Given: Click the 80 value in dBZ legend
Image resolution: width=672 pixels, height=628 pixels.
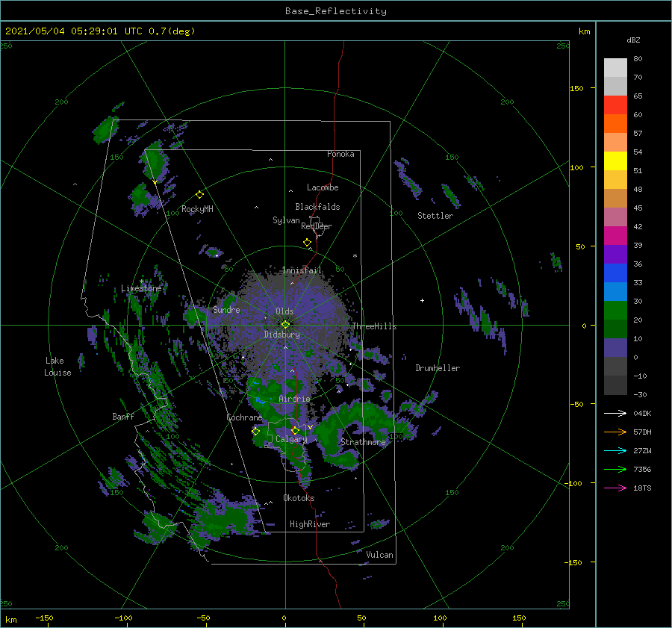Looking at the screenshot, I should point(638,59).
